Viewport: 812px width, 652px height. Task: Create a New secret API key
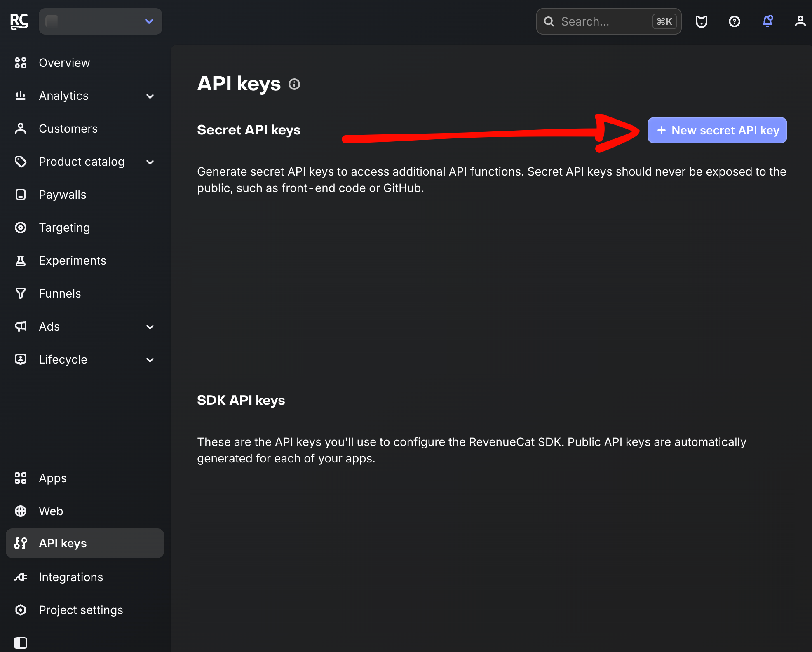pyautogui.click(x=717, y=130)
